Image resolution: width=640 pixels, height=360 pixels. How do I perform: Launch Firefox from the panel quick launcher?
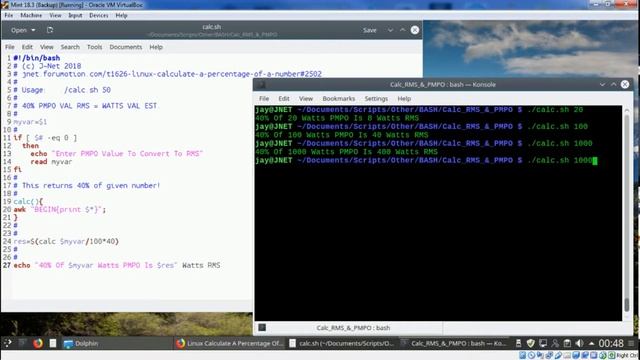[x=38, y=343]
